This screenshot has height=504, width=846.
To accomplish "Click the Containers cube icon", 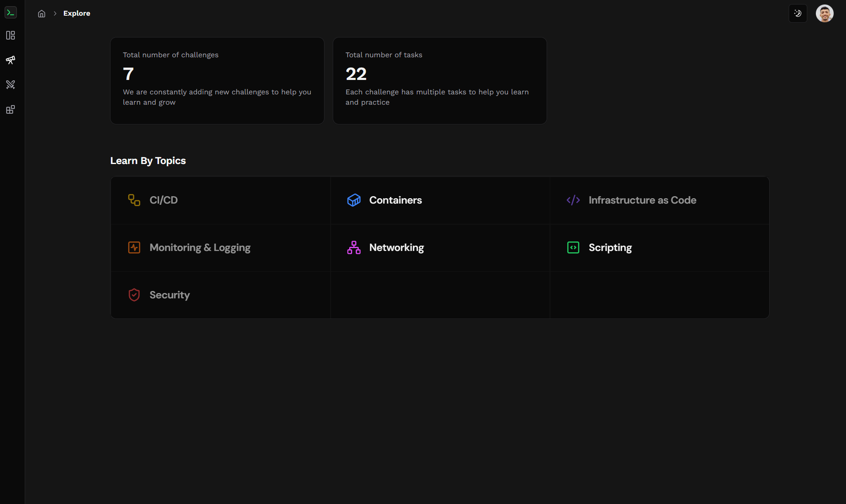I will tap(354, 200).
